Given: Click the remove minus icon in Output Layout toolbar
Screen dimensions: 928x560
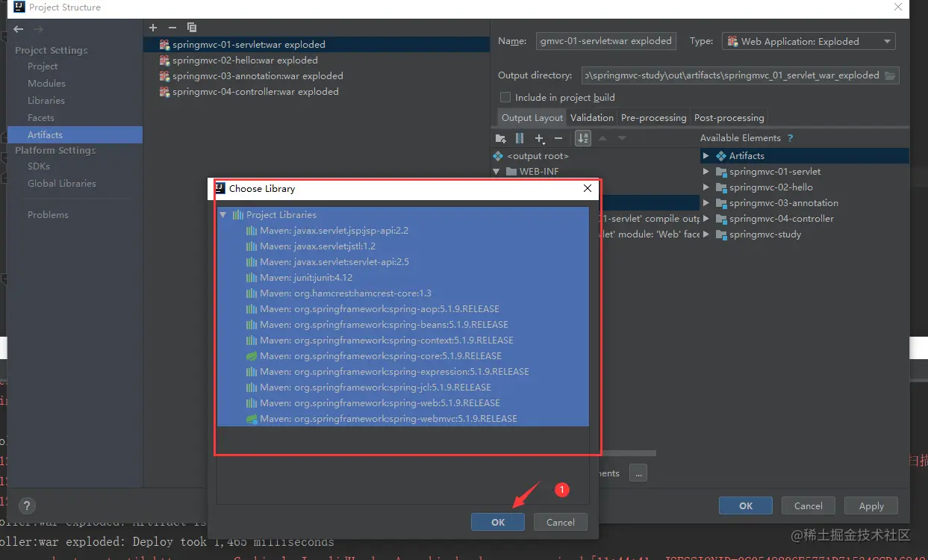Looking at the screenshot, I should 558,138.
